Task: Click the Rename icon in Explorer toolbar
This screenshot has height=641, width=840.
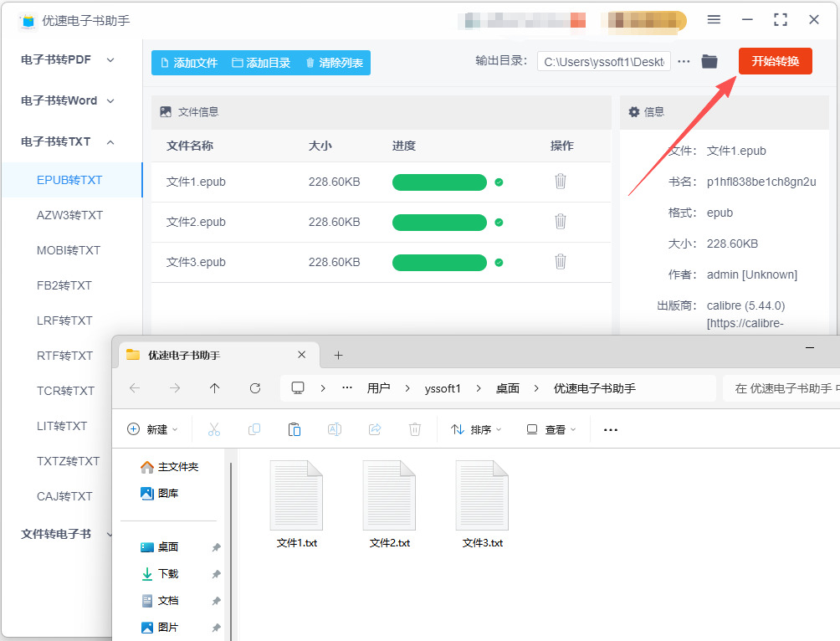Action: click(335, 429)
